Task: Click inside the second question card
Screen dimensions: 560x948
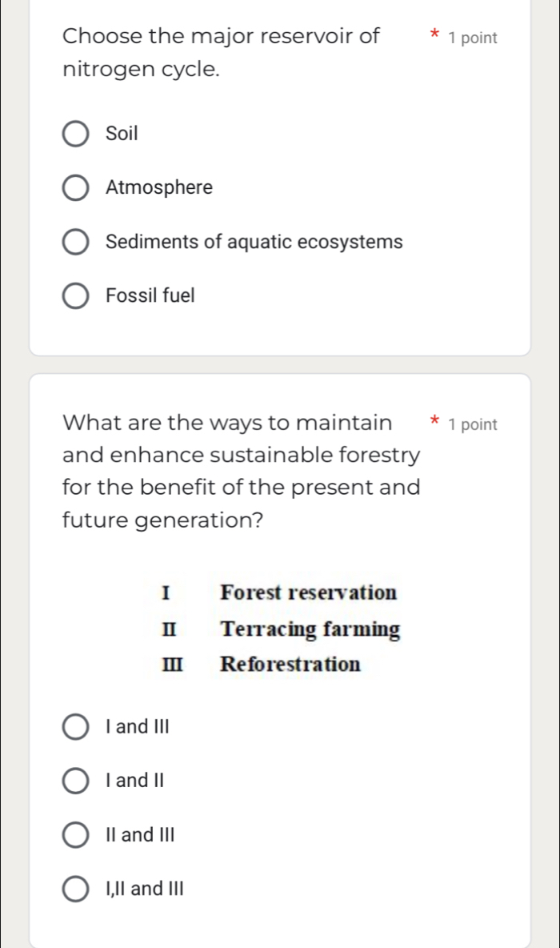Action: point(280,552)
